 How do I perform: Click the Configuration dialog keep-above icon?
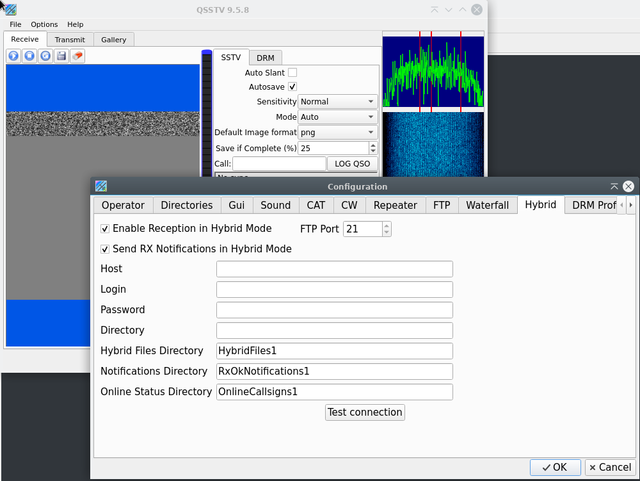point(614,186)
